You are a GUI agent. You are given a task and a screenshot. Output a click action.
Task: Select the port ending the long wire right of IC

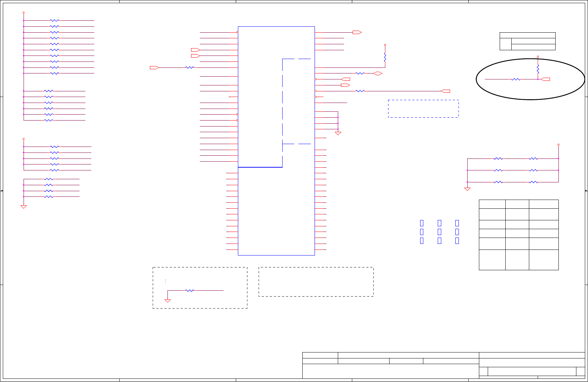pos(445,91)
